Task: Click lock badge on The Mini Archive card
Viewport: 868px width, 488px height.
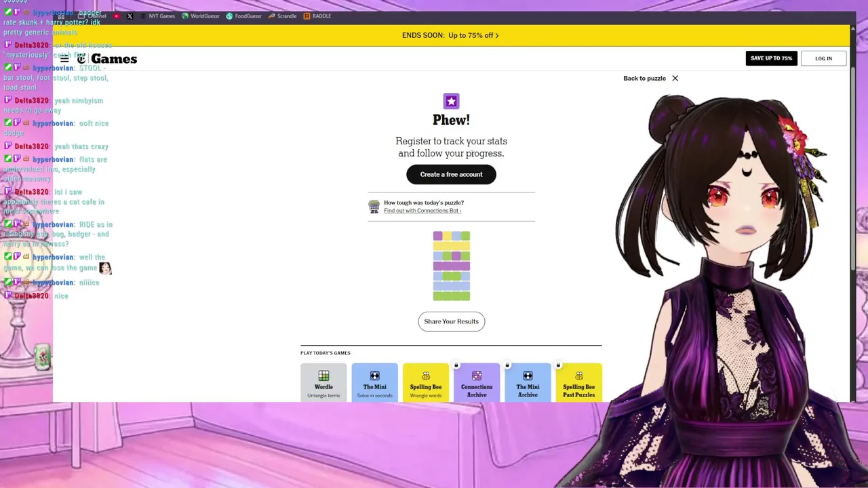Action: click(x=507, y=365)
